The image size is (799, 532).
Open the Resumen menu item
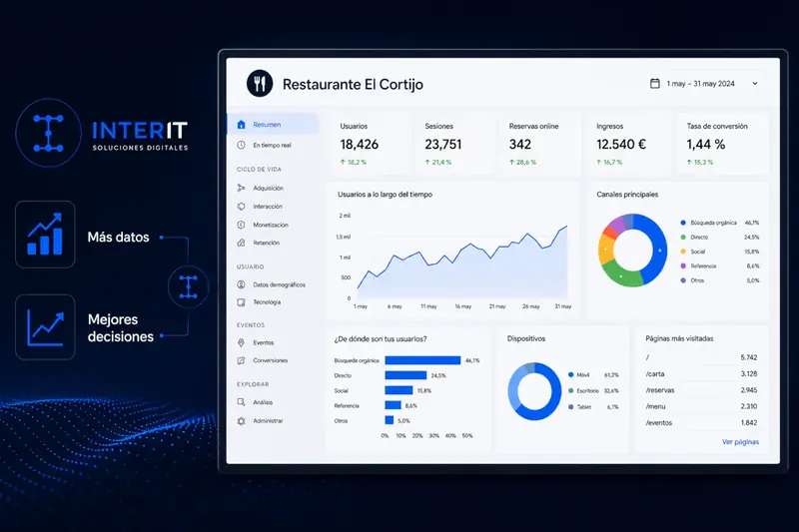[274, 124]
